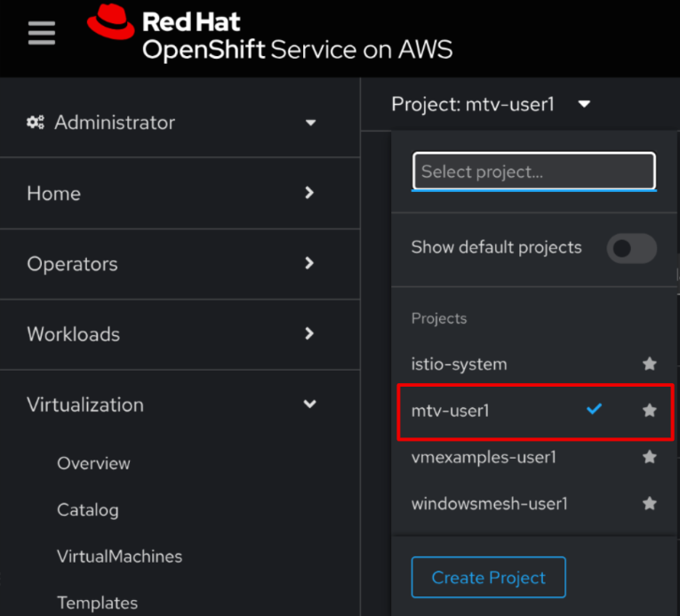Focus the Select project search field
The image size is (680, 616).
pyautogui.click(x=534, y=172)
